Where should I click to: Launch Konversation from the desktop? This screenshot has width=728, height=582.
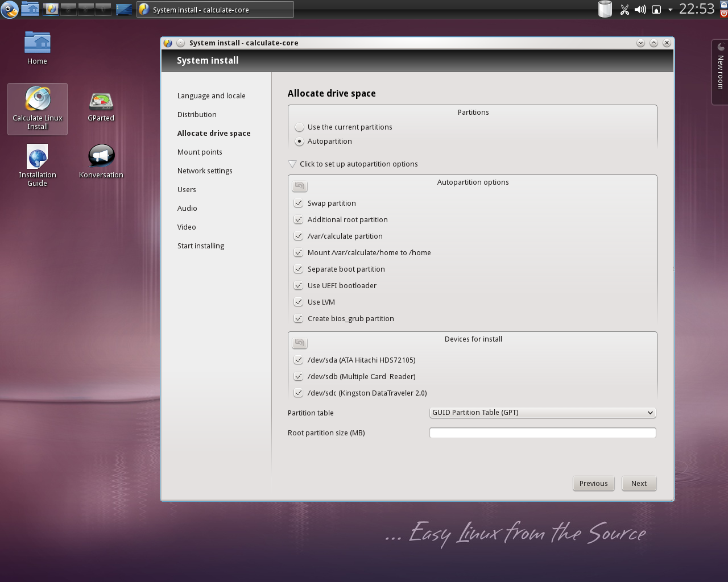point(101,161)
